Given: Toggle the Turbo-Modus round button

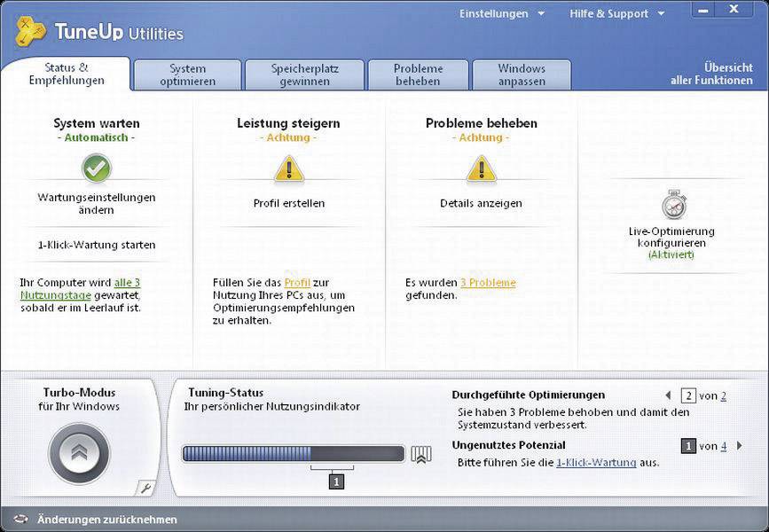Looking at the screenshot, I should (80, 452).
